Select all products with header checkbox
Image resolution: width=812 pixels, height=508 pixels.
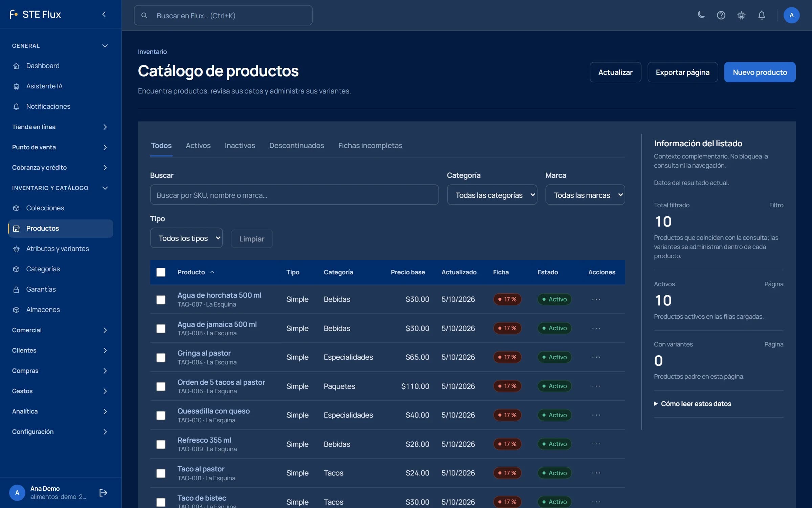pyautogui.click(x=161, y=272)
